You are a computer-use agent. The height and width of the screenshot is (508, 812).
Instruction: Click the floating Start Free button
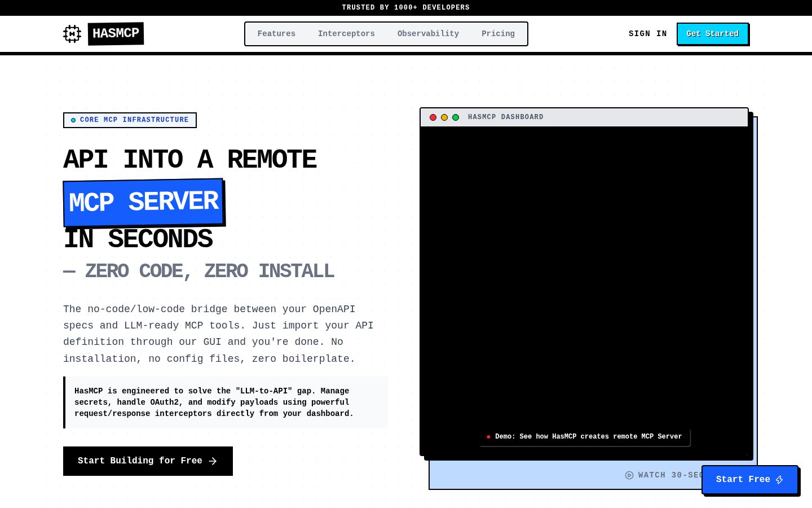[x=749, y=480]
